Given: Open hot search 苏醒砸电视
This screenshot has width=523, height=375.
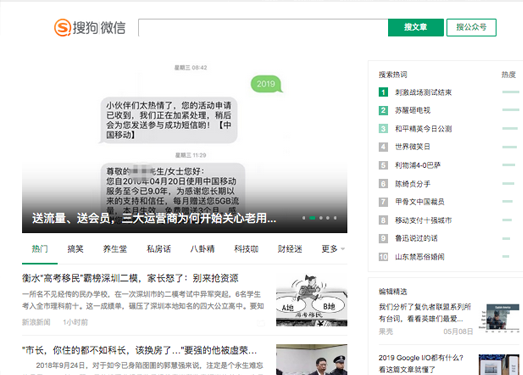Looking at the screenshot, I should coord(413,110).
